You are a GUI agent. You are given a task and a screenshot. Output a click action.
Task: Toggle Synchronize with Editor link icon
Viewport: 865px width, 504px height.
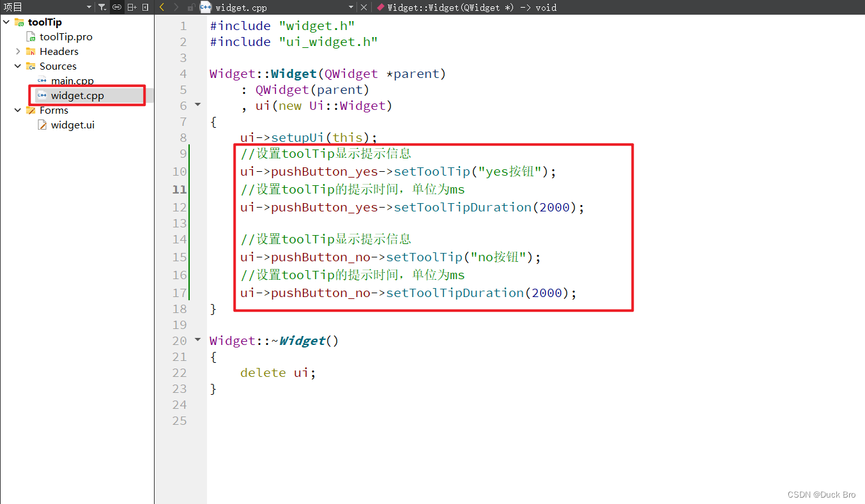point(117,8)
